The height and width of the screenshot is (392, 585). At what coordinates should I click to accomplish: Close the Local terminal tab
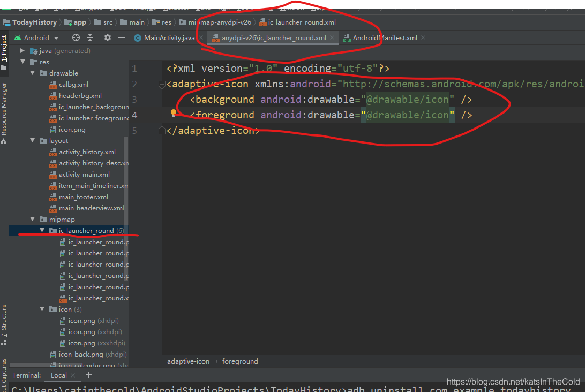tap(73, 375)
